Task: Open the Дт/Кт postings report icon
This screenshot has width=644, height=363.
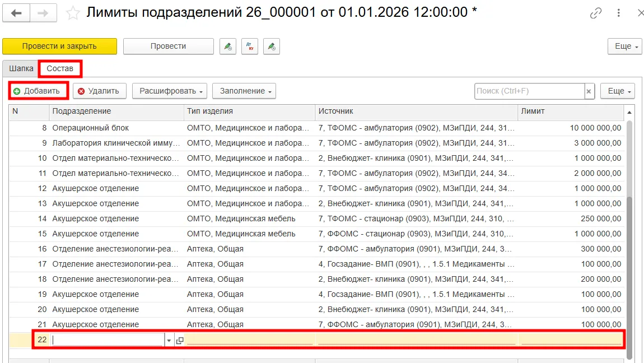Action: 250,46
